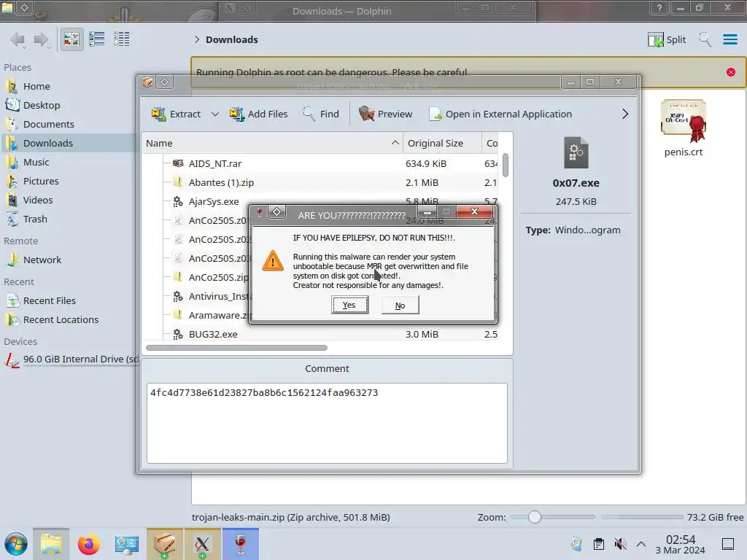747x560 pixels.
Task: Go back in Dolphin navigation
Action: 18,39
